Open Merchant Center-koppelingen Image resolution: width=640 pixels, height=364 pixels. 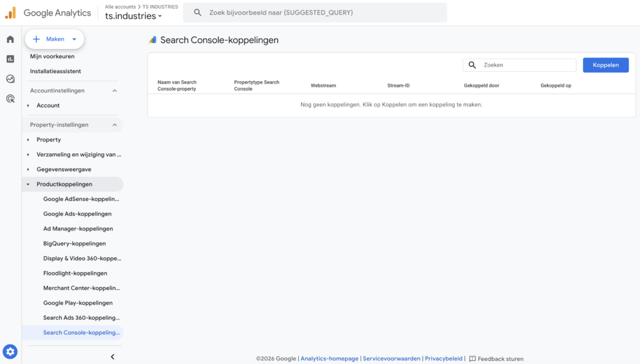82,288
